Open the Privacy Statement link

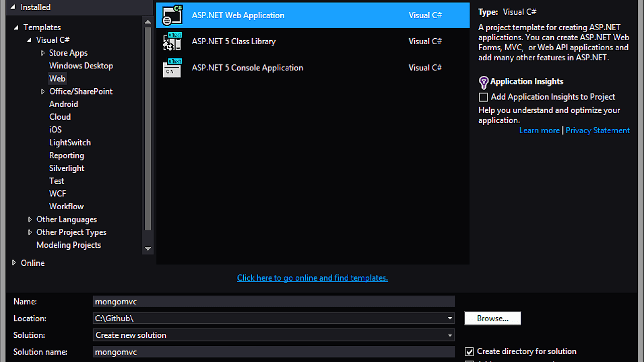(x=598, y=130)
